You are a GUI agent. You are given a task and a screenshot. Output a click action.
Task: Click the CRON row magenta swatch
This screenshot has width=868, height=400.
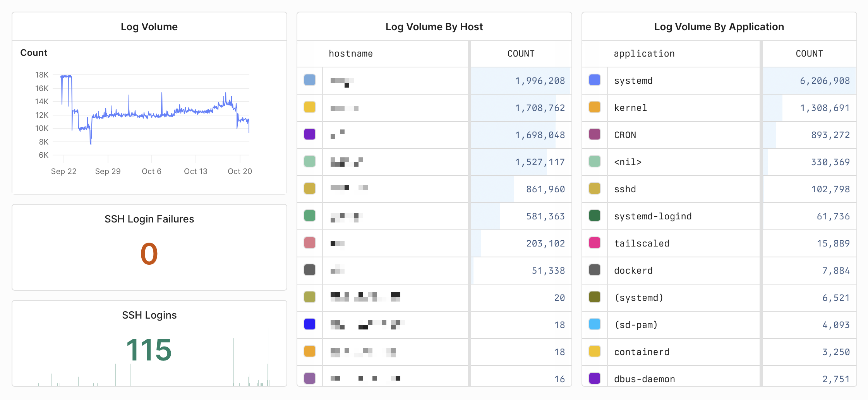coord(594,134)
